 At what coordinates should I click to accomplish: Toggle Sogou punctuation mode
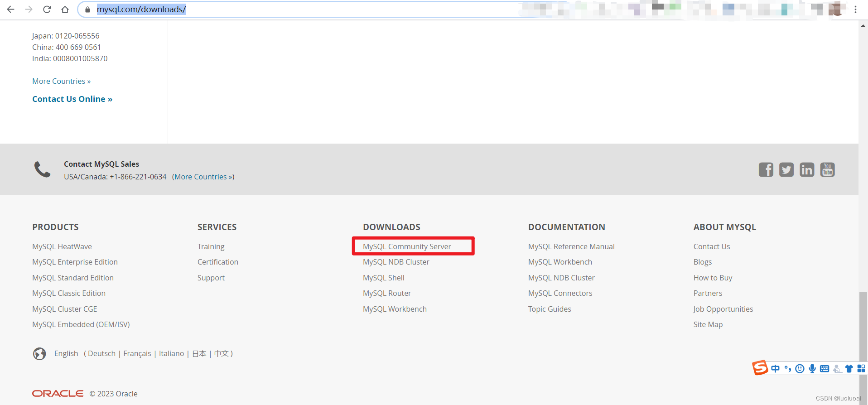pos(788,369)
